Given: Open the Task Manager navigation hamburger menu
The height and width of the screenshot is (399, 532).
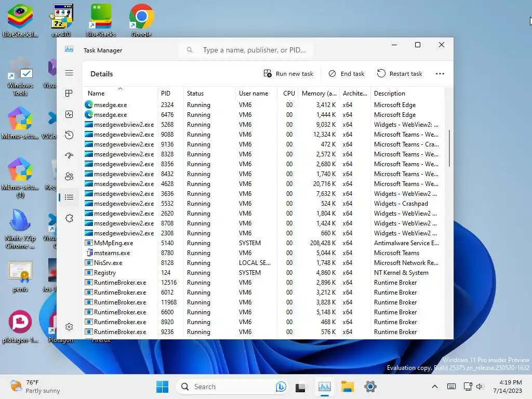Looking at the screenshot, I should coord(69,73).
